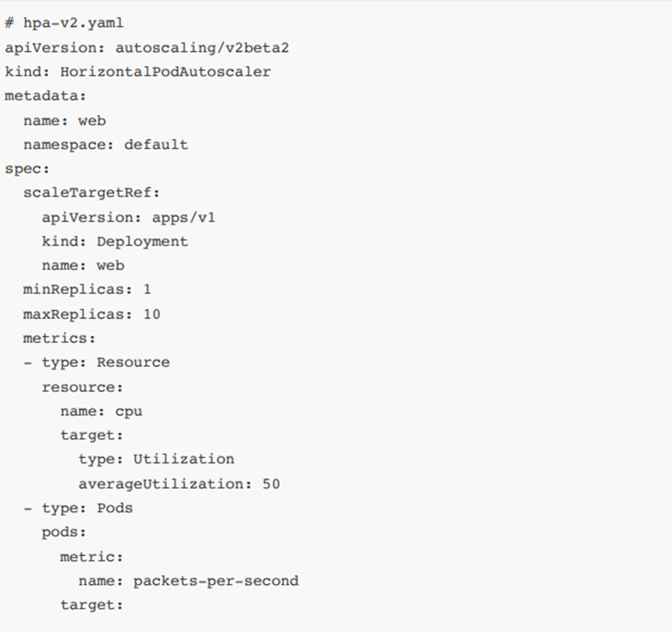
Task: Click the 'type: Utilization' line
Action: coord(156,459)
